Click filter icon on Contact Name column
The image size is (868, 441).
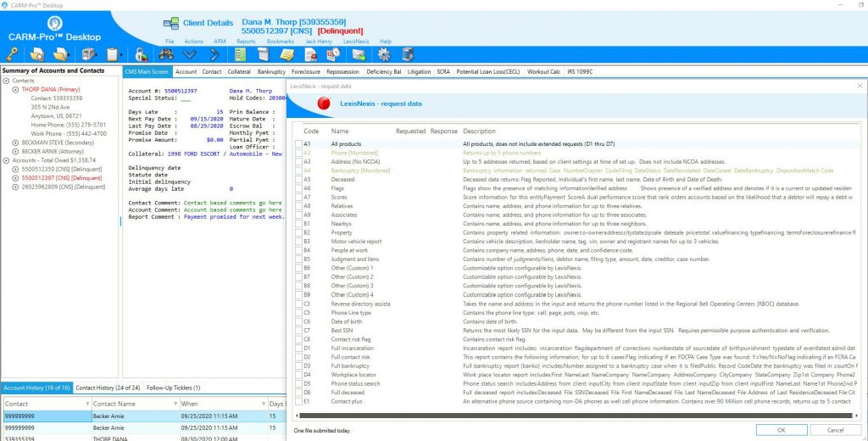pyautogui.click(x=175, y=404)
